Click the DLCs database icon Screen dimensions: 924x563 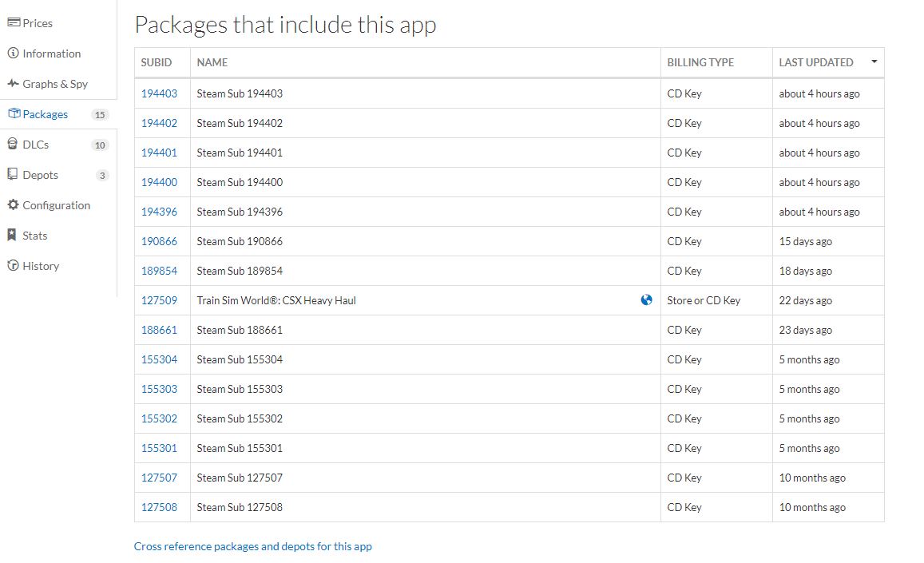click(x=14, y=145)
